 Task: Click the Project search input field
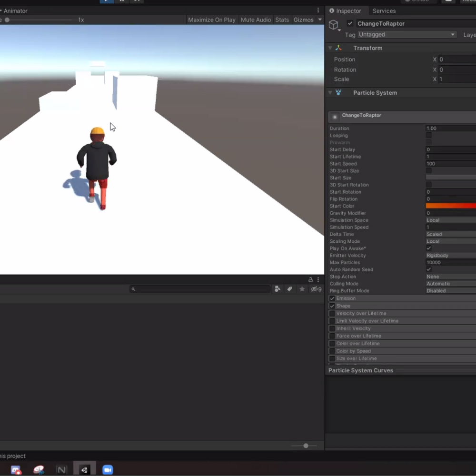(200, 289)
